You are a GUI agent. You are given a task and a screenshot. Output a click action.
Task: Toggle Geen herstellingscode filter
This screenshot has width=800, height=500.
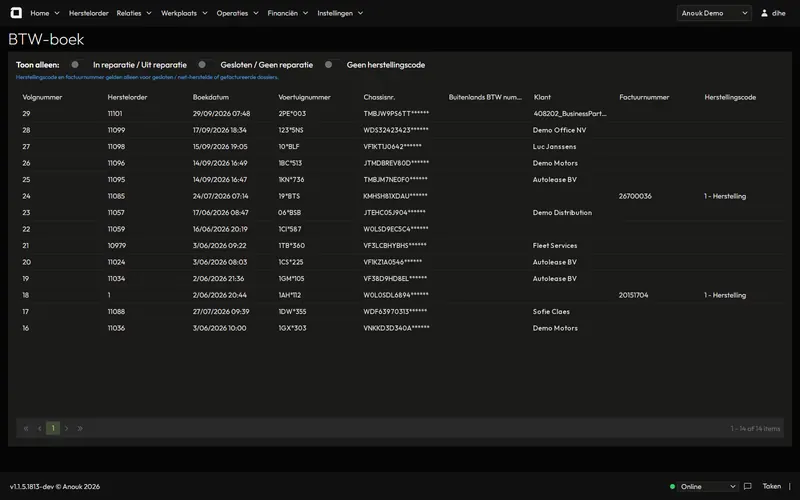point(329,65)
